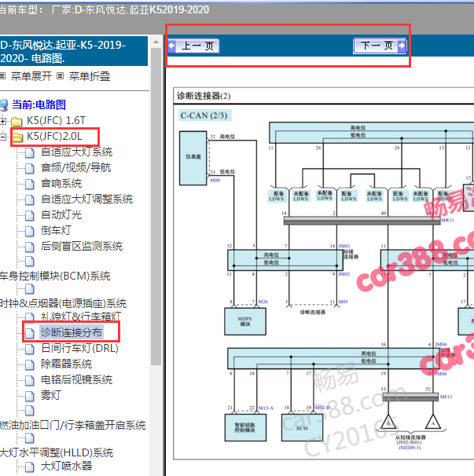Image resolution: width=474 pixels, height=476 pixels.
Task: Open 车身控制模块(BCM)系统 entry
Action: (55, 276)
